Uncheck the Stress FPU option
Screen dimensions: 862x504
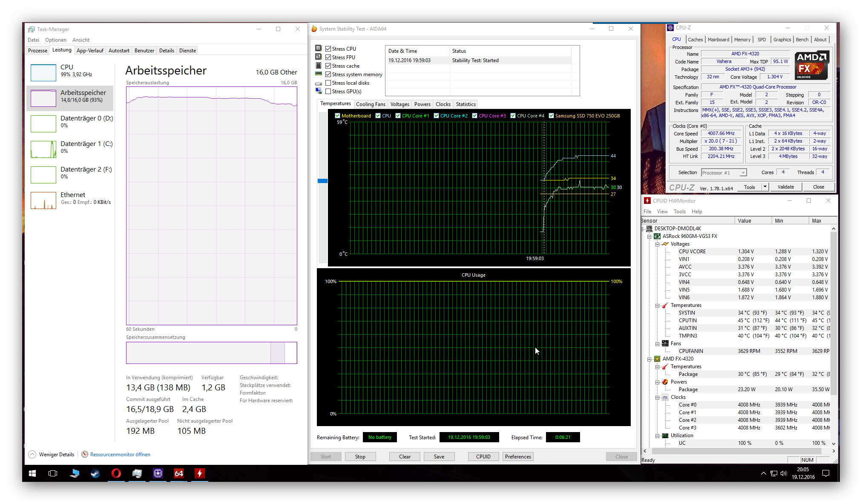coord(328,57)
